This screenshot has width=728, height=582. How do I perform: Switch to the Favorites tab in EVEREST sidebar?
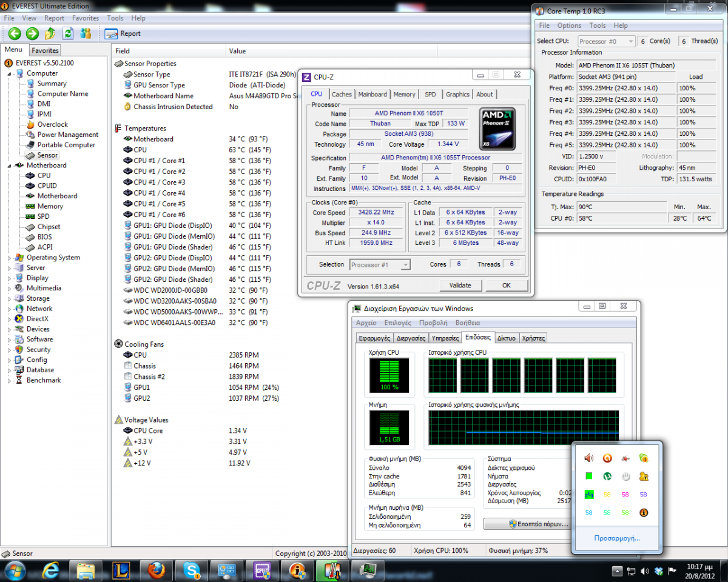coord(45,50)
